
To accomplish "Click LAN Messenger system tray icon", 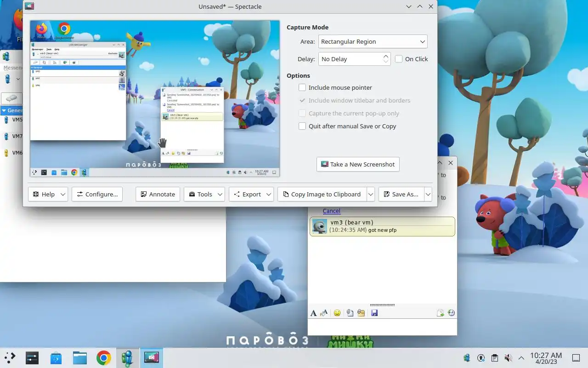I will (x=467, y=358).
